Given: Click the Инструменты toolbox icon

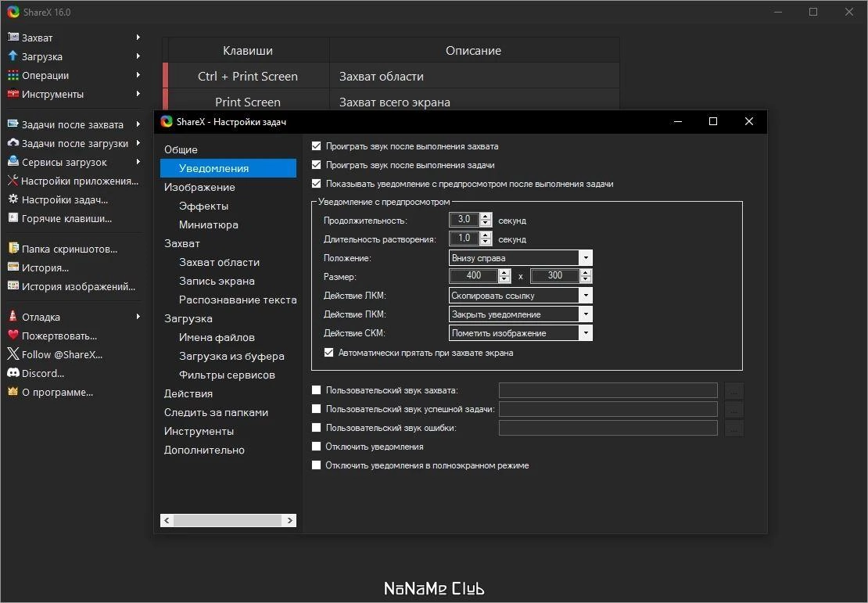Looking at the screenshot, I should pos(13,94).
